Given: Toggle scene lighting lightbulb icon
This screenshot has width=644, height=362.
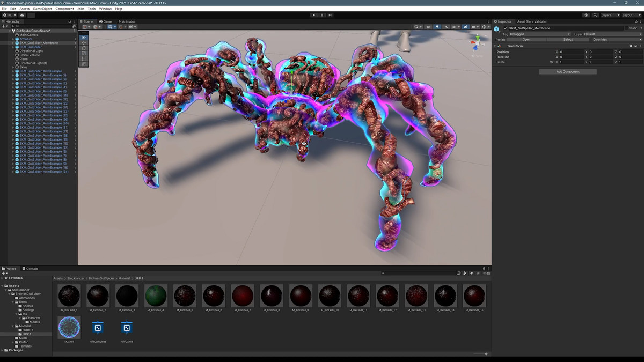Looking at the screenshot, I should 437,27.
